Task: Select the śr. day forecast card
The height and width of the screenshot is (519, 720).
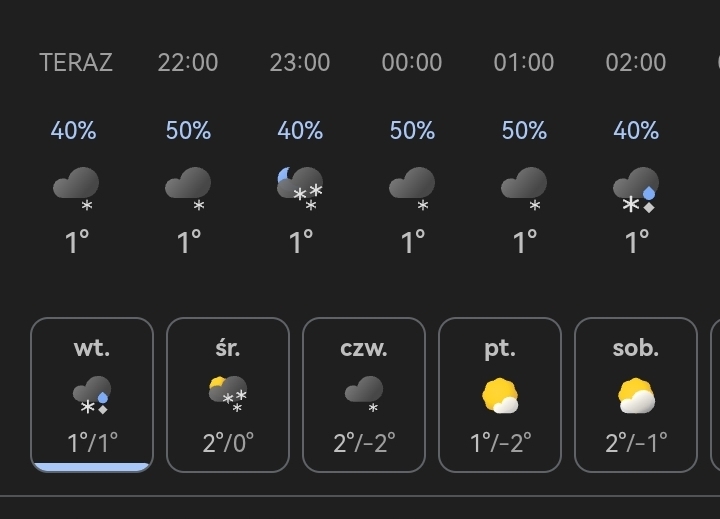Action: pyautogui.click(x=228, y=394)
